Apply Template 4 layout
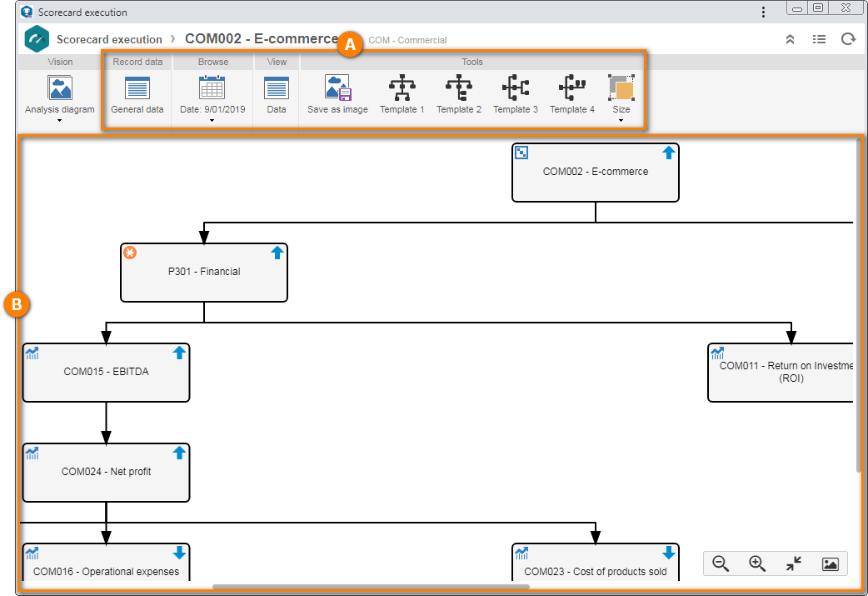The image size is (868, 596). coord(571,95)
